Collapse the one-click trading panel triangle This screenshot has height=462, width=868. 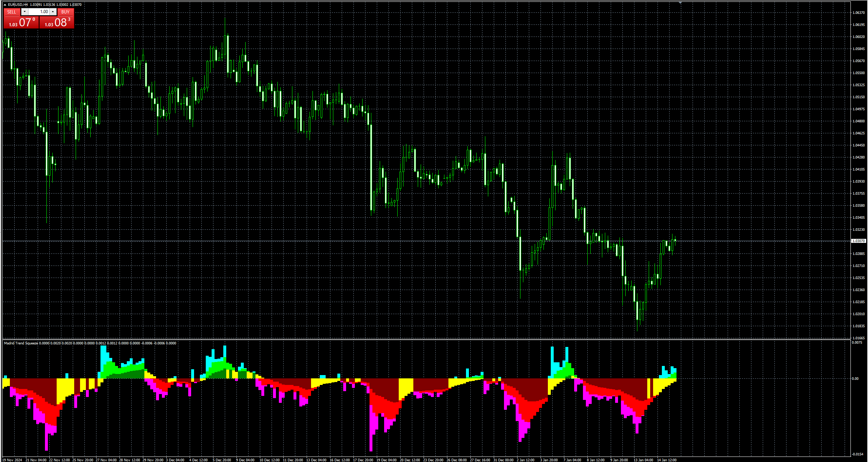click(x=5, y=5)
